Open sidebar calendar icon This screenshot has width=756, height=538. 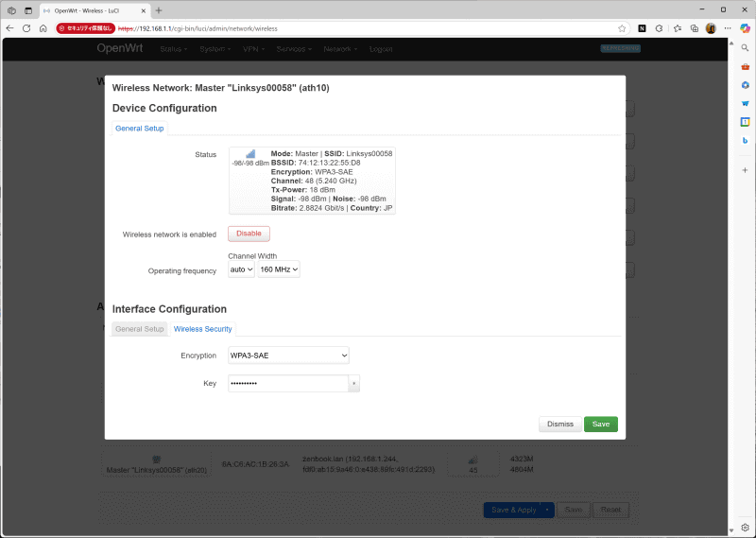click(x=745, y=122)
